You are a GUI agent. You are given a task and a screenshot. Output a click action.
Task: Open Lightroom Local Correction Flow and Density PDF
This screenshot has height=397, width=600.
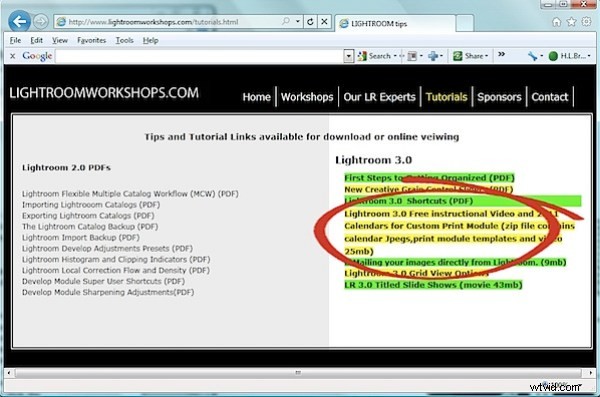(116, 270)
